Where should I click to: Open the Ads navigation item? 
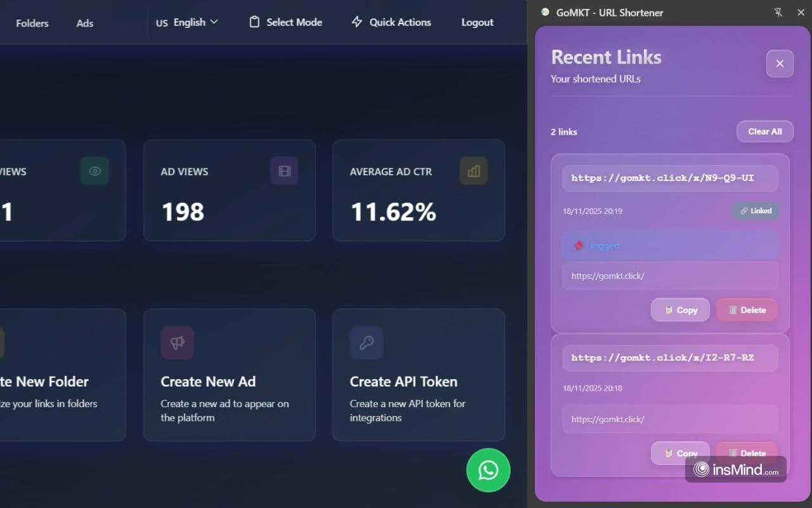[85, 23]
